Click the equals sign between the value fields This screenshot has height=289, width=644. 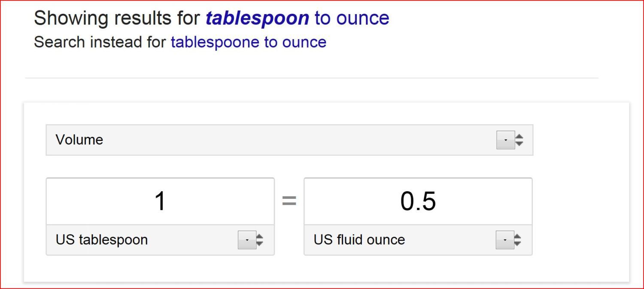[x=289, y=201]
